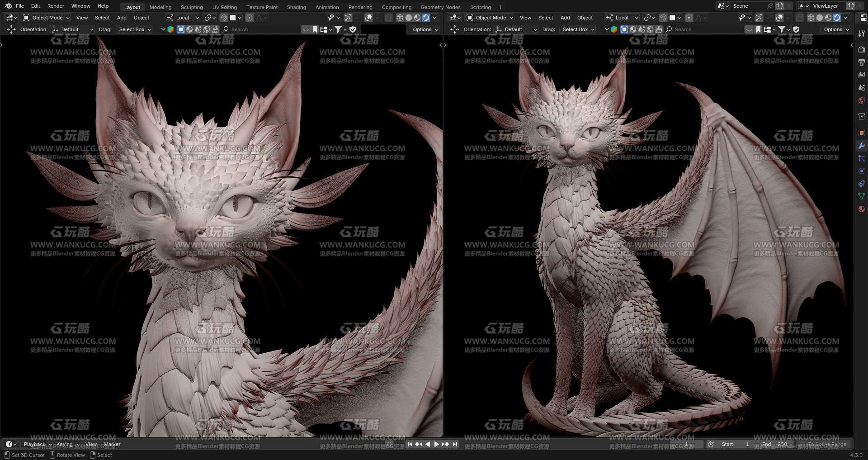The image size is (868, 460).
Task: Select wireframe shading in right viewport
Action: coord(811,18)
